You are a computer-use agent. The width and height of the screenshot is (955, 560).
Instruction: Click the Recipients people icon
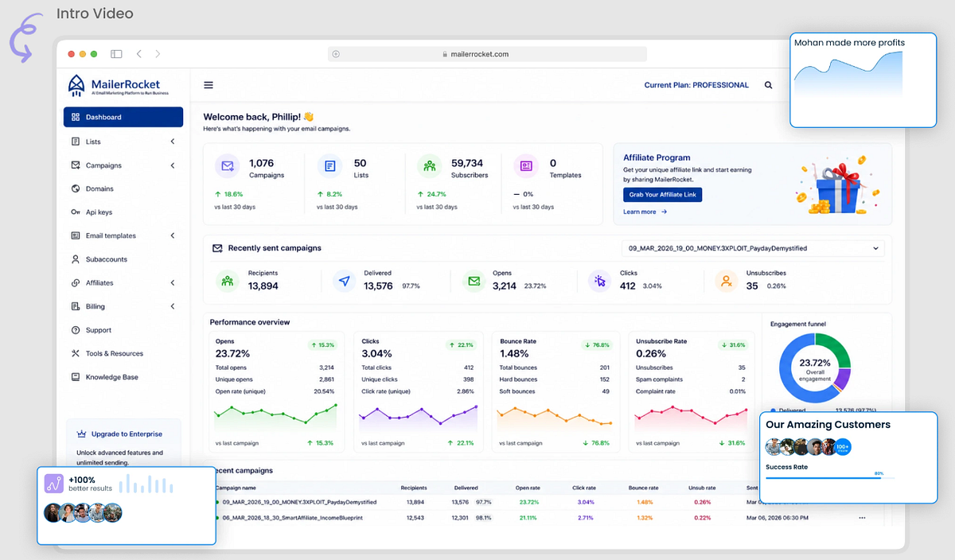(x=228, y=280)
